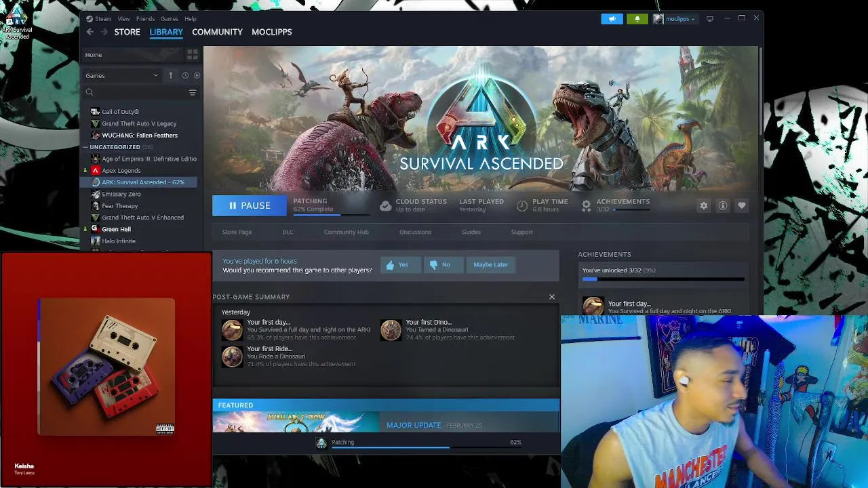Switch to the Community tab
This screenshot has height=488, width=868.
point(217,32)
